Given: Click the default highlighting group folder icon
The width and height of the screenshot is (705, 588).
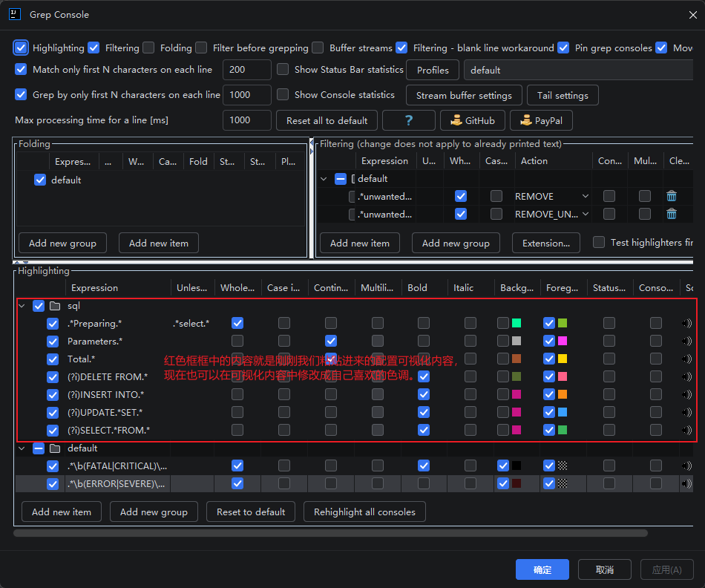Looking at the screenshot, I should [x=55, y=448].
